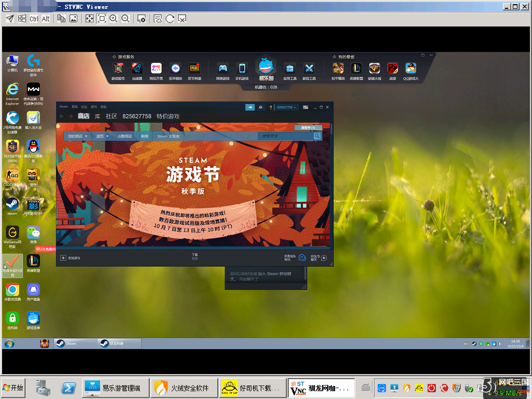Open 新闻 in the Steam store bar
Screen dimensions: 532x399
144,136
